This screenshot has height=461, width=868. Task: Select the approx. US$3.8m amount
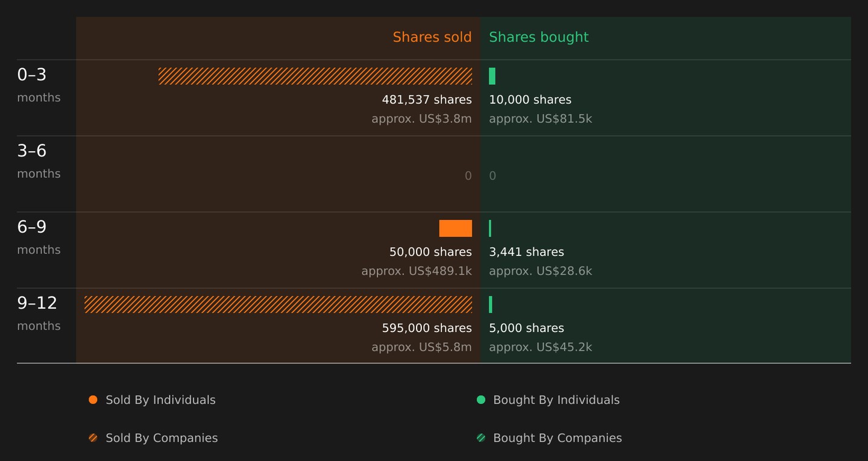click(x=422, y=119)
